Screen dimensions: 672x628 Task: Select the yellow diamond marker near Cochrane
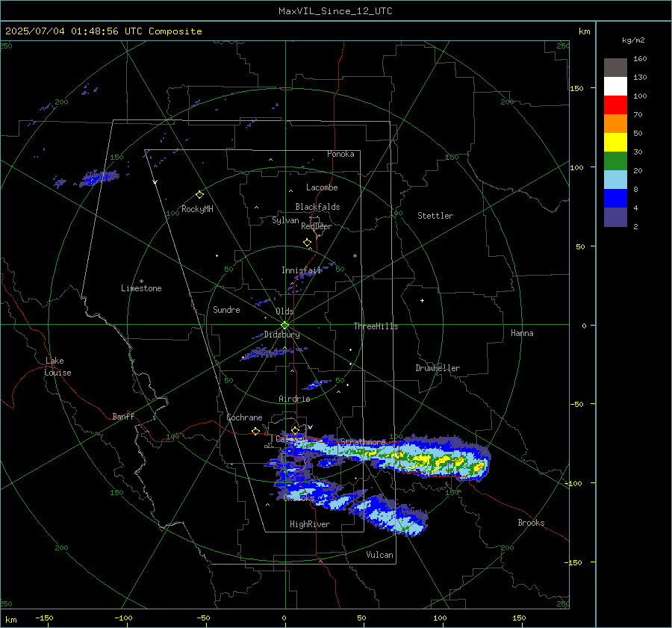(255, 431)
